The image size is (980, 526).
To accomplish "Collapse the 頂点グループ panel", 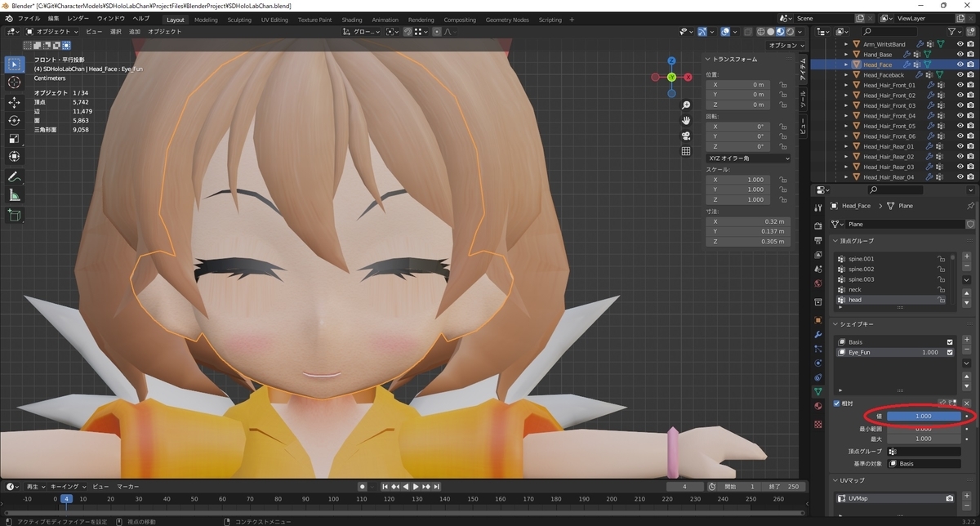I will point(835,241).
